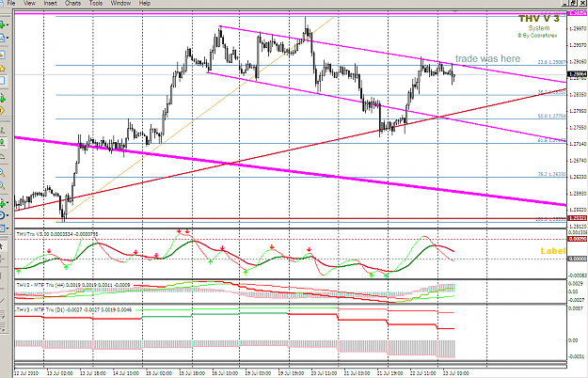Click the Zoom In magnifier
Screen dimensions: 588x378
coord(2,173)
